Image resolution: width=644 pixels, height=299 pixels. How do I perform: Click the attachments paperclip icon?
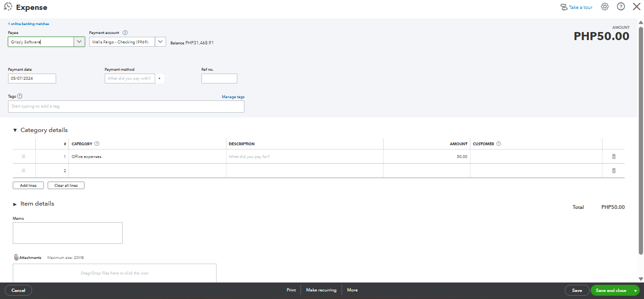[16, 257]
